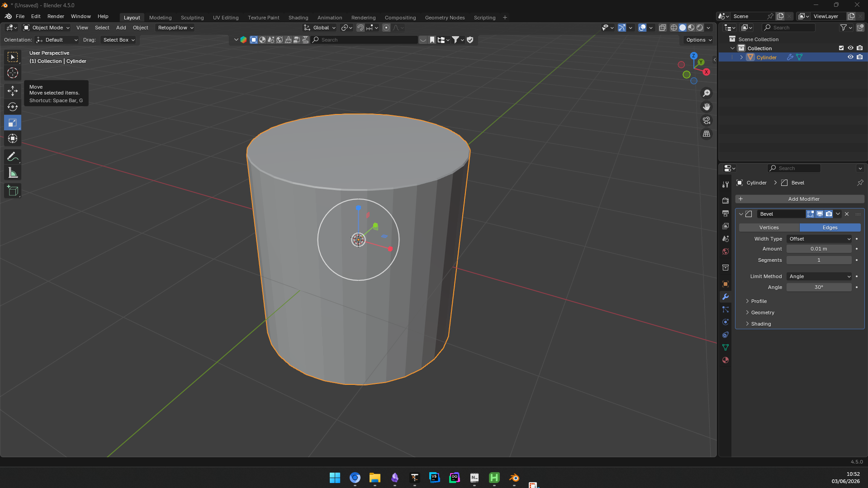Click the Zoom viewport icon
Viewport: 868px width, 488px height.
(707, 93)
